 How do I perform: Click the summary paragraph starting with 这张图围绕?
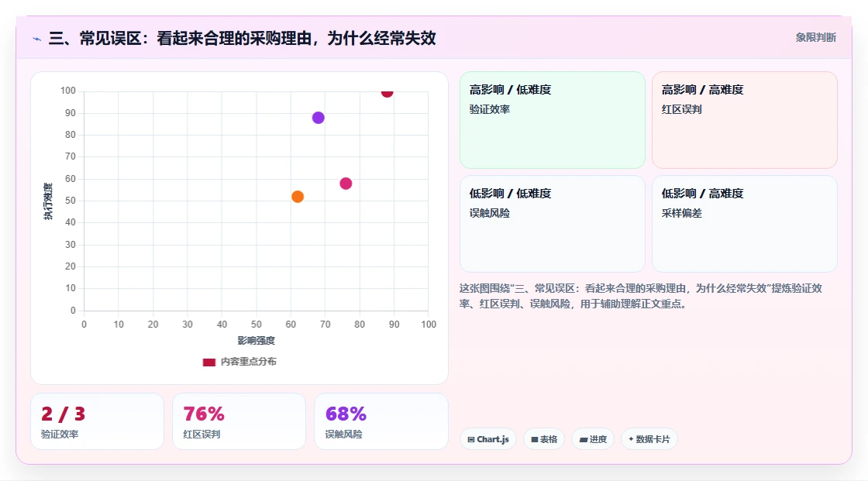640,296
